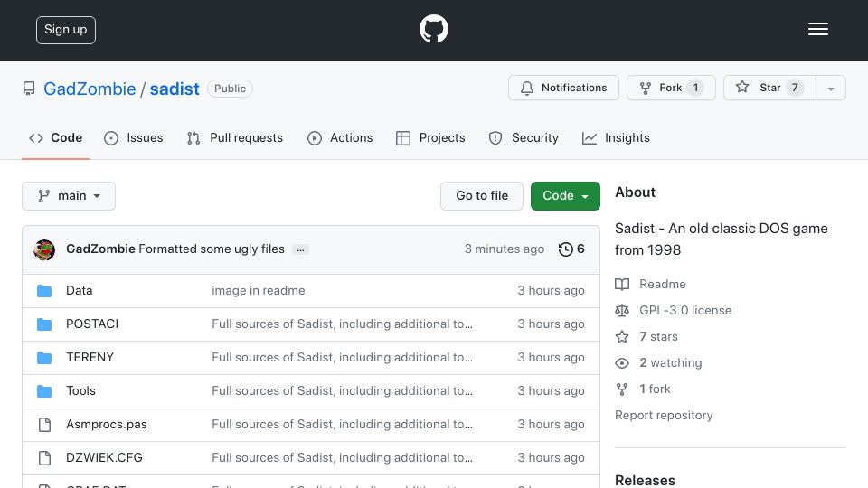Screen dimensions: 868x488
Task: Open the Releases section heading
Action: click(645, 480)
